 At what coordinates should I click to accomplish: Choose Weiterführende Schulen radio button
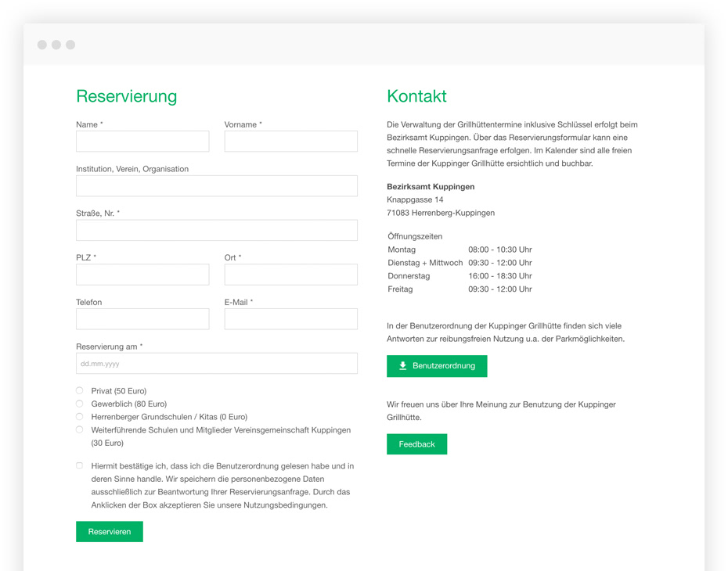[80, 429]
